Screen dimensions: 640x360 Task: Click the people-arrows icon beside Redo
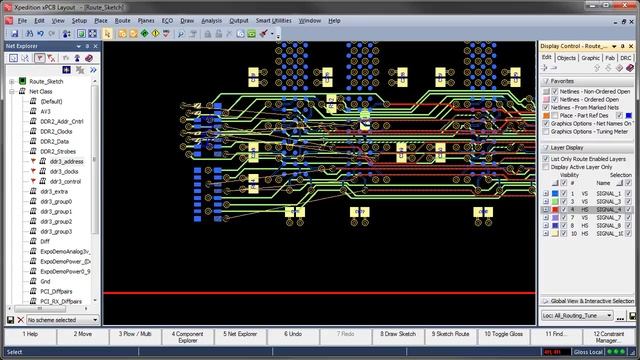pyautogui.click(x=67, y=34)
